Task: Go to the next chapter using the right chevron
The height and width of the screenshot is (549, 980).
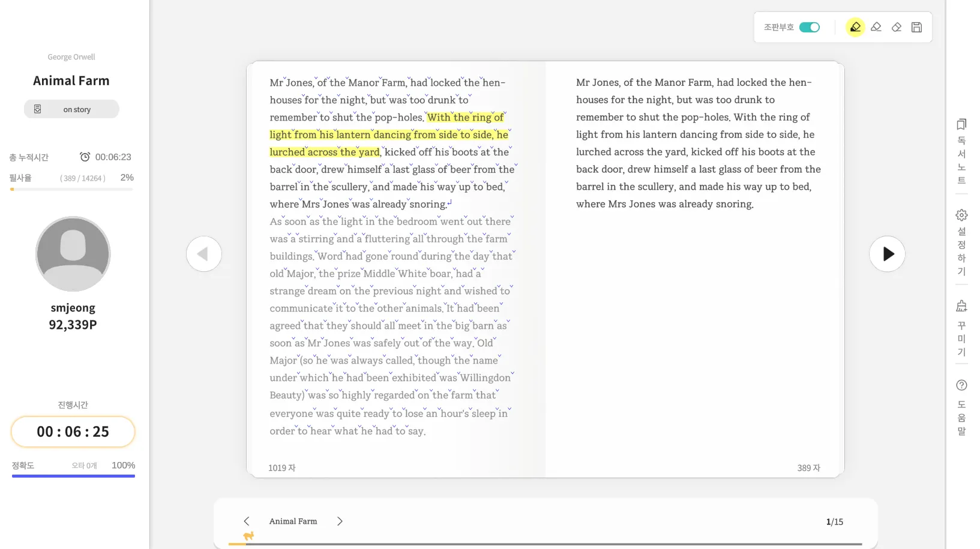Action: (x=340, y=521)
